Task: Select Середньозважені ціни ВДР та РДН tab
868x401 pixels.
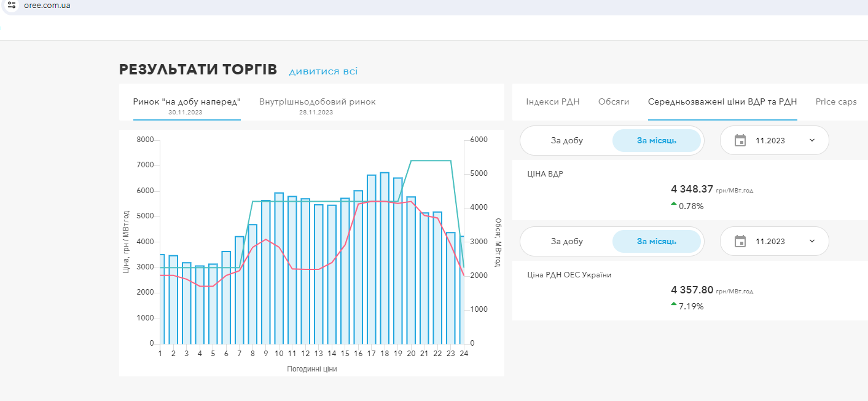Action: click(722, 101)
